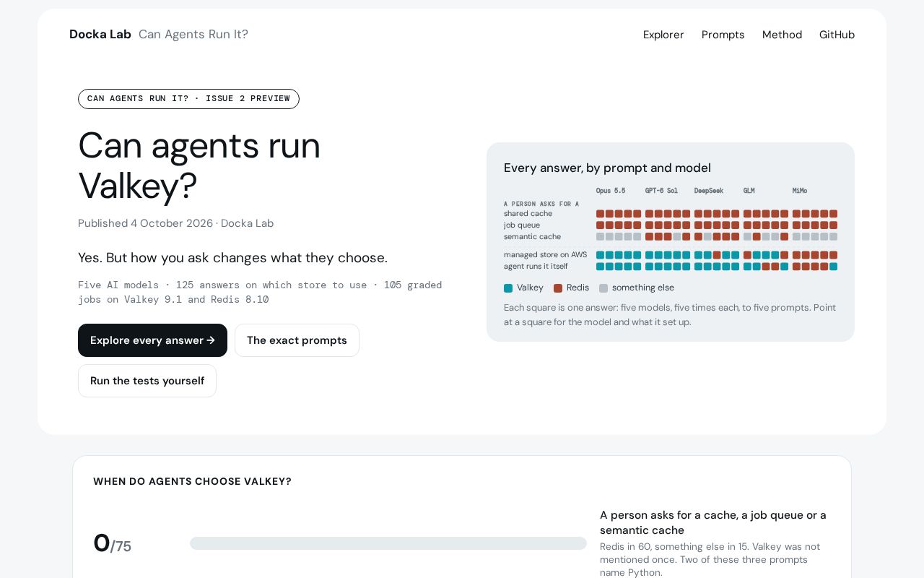The image size is (924, 578).
Task: Click the Issue 2 Preview badge
Action: [188, 99]
